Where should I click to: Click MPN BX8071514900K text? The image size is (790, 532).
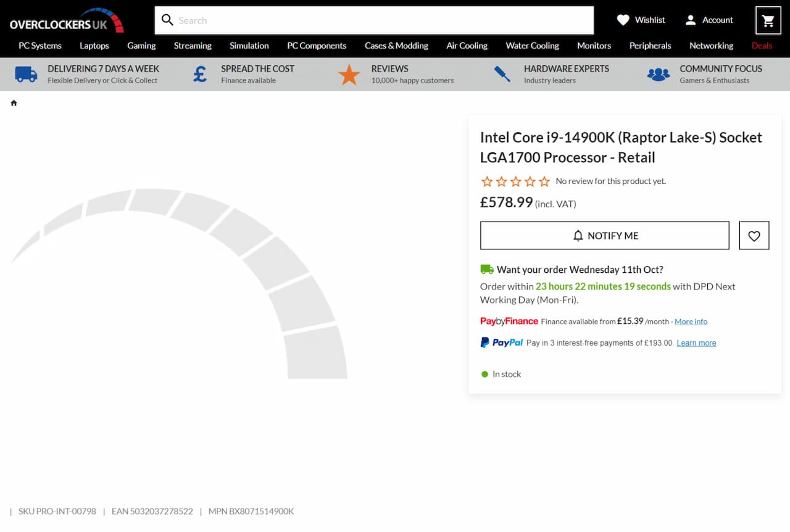pos(251,512)
